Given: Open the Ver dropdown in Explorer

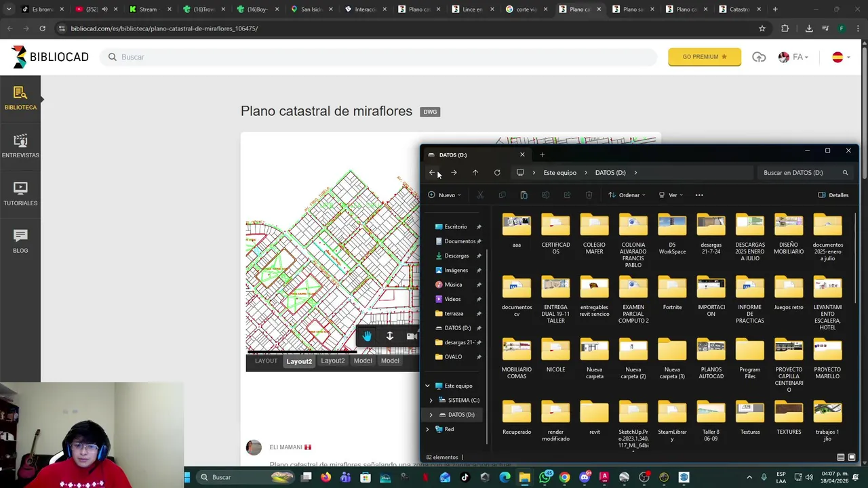Looking at the screenshot, I should click(670, 195).
